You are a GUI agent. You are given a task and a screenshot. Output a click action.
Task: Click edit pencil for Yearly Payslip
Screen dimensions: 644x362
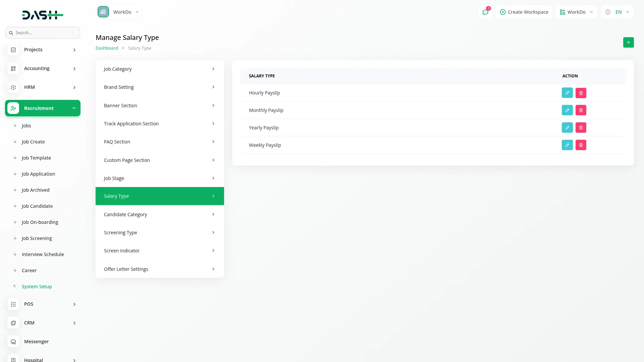567,128
